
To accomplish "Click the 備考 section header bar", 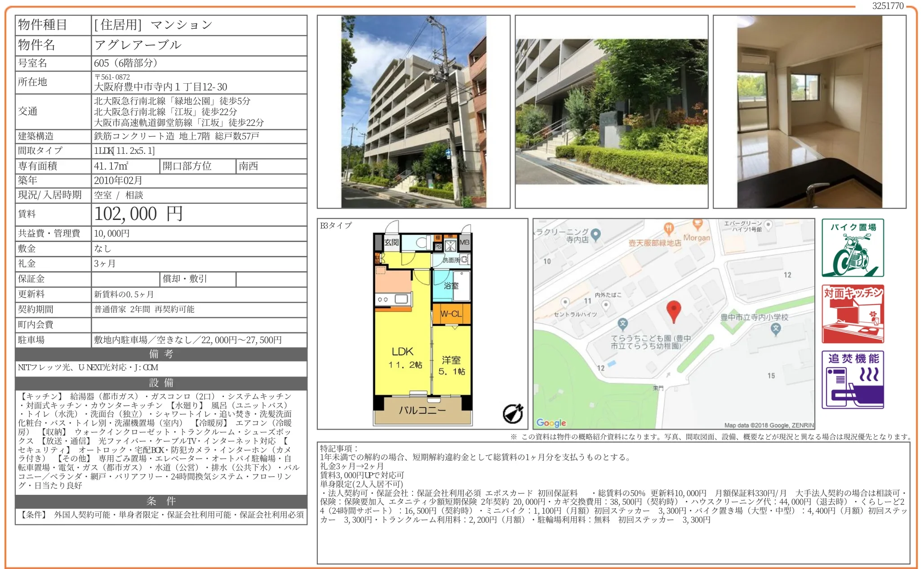I will (161, 354).
